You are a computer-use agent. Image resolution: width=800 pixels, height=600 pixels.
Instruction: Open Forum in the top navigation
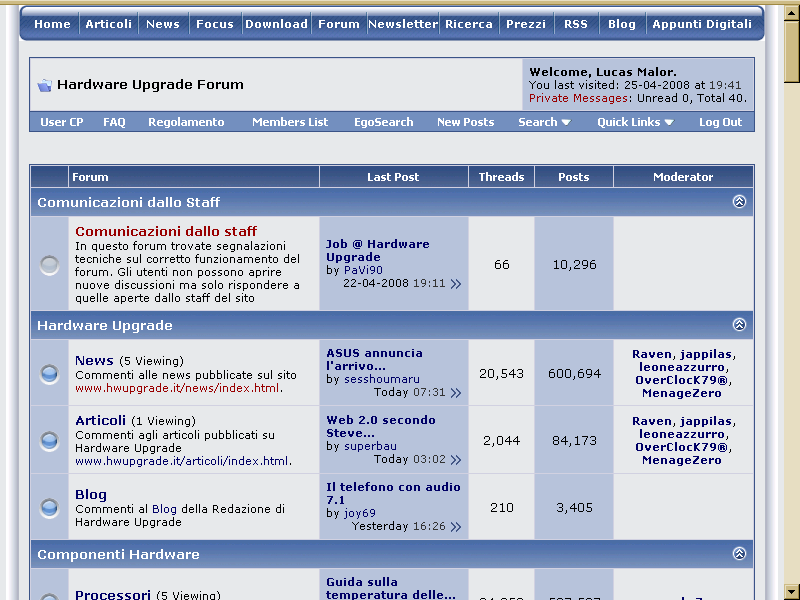click(x=339, y=24)
